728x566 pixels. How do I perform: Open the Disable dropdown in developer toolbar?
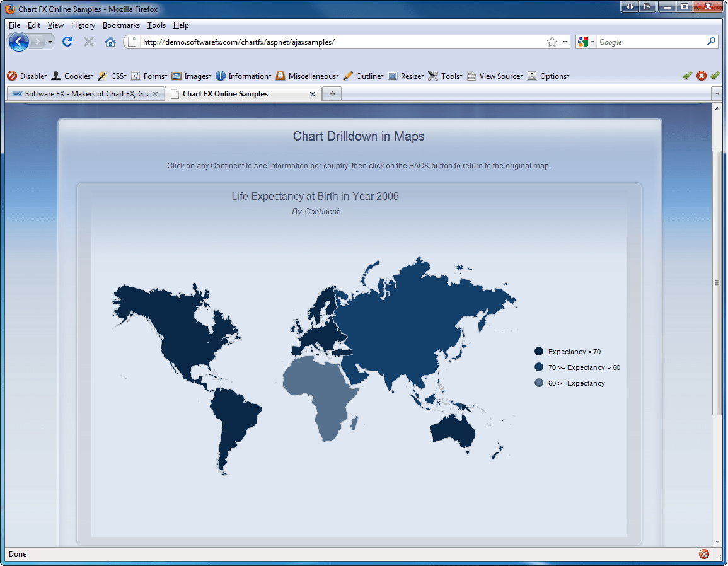coord(27,76)
